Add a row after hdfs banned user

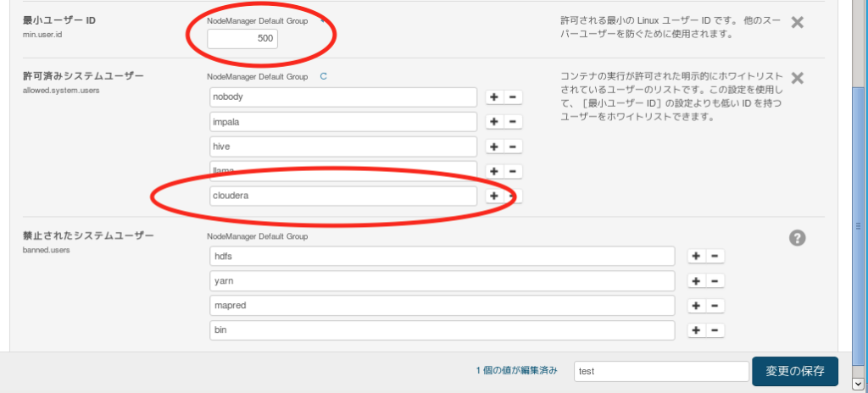coord(697,257)
